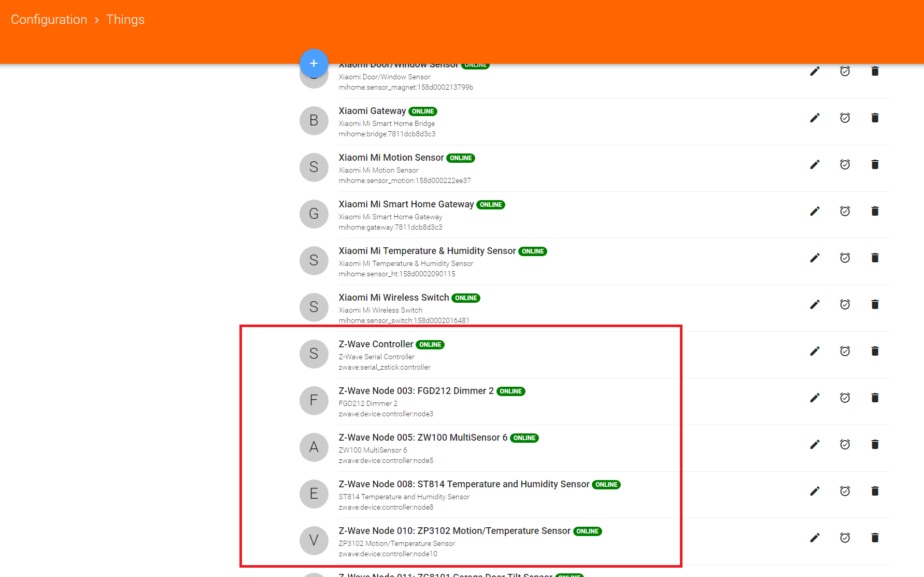Click the ONLINE badge of Z-Wave Controller
Screen dimensions: 924x577
(x=430, y=345)
